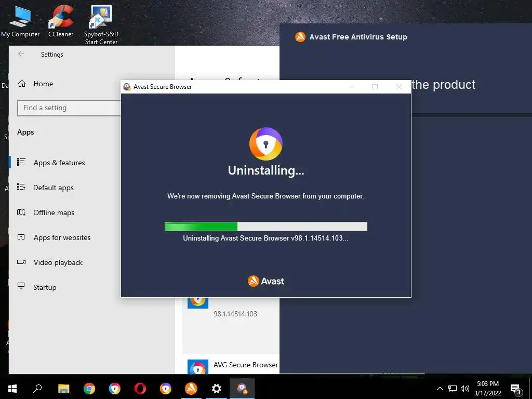The height and width of the screenshot is (399, 532).
Task: Open File Explorer from taskbar
Action: 63,389
